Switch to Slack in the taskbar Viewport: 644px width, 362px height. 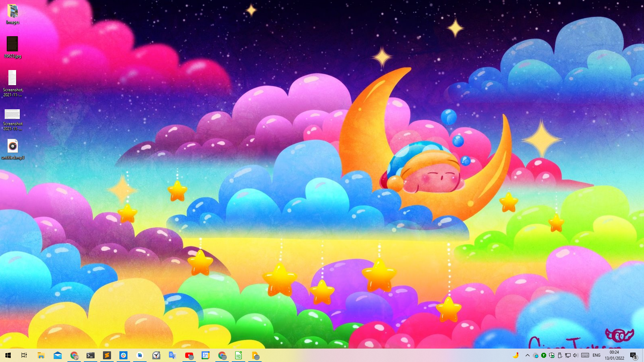123,355
